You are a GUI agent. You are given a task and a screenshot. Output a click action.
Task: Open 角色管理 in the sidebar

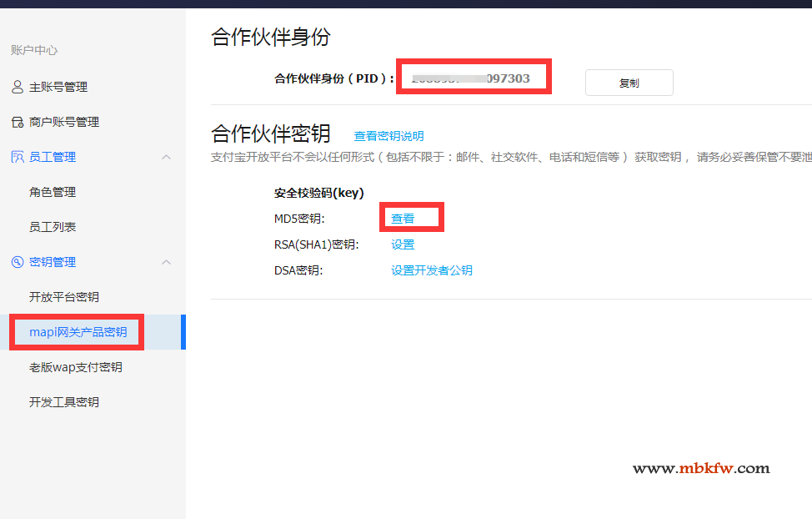pyautogui.click(x=53, y=192)
